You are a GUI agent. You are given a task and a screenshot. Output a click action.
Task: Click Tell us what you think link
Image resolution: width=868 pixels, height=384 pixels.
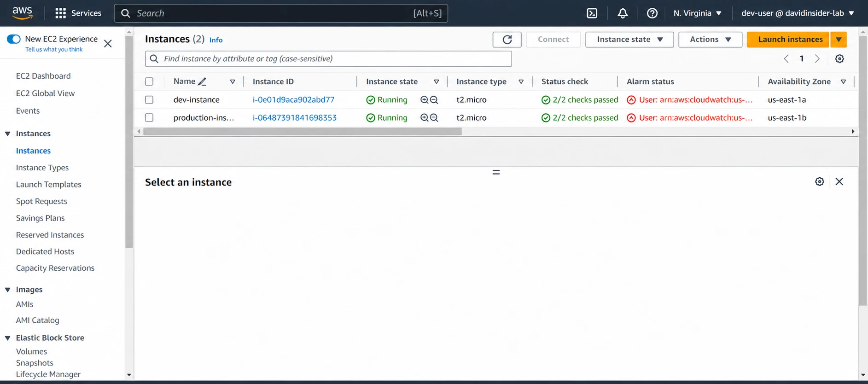click(x=54, y=50)
